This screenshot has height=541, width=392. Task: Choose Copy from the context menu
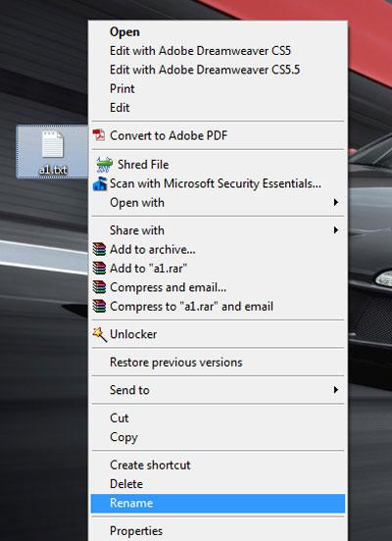pos(218,437)
